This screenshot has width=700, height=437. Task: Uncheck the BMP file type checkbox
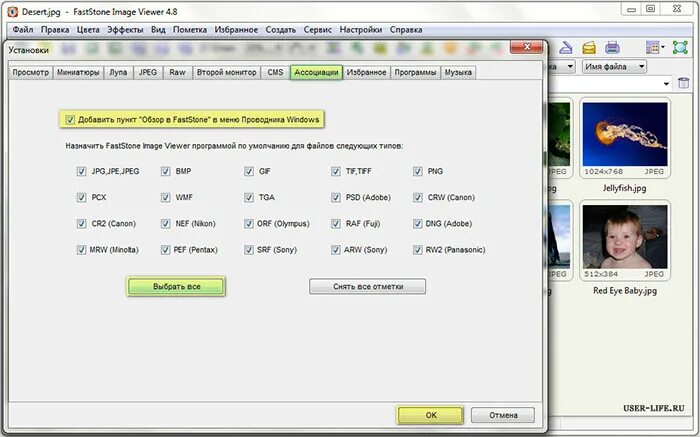[x=166, y=171]
